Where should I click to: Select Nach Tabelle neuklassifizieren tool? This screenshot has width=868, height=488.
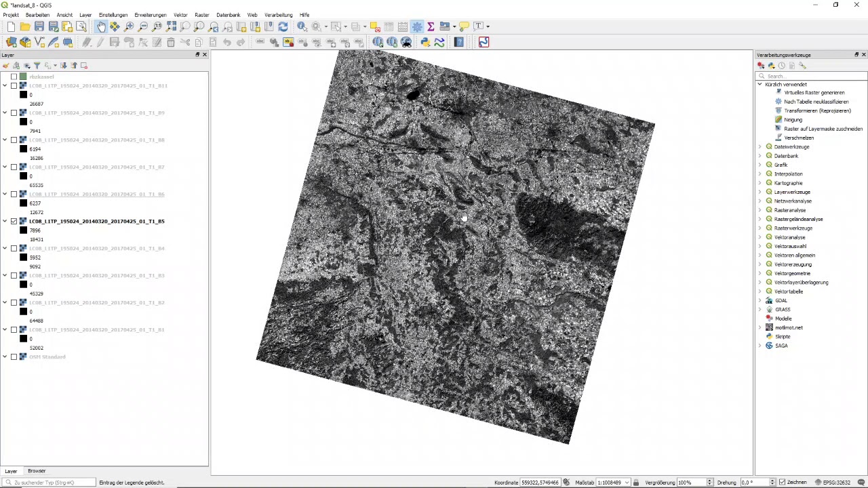tap(816, 102)
